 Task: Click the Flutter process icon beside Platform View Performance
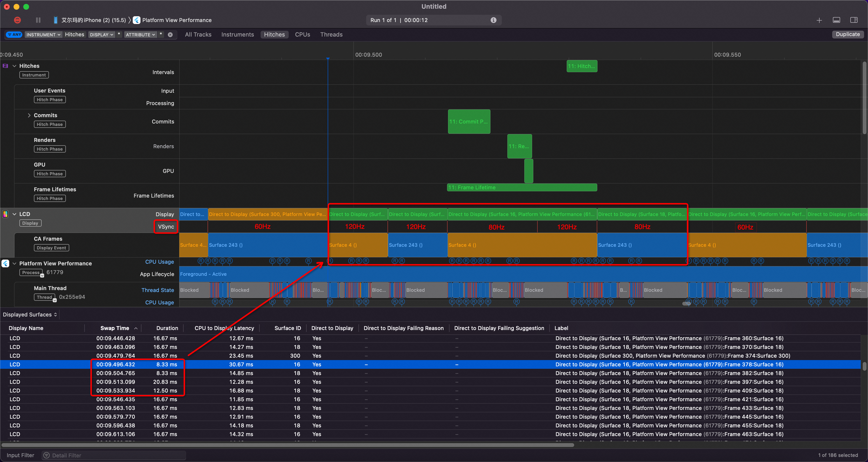point(5,263)
